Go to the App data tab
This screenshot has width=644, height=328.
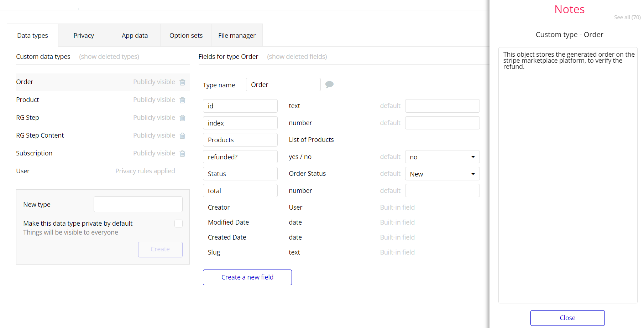tap(135, 36)
